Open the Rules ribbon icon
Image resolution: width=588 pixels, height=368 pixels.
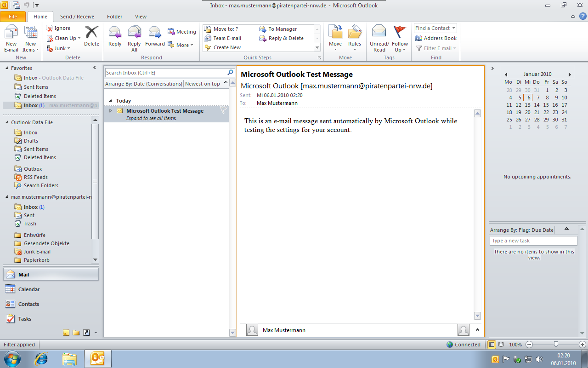354,39
